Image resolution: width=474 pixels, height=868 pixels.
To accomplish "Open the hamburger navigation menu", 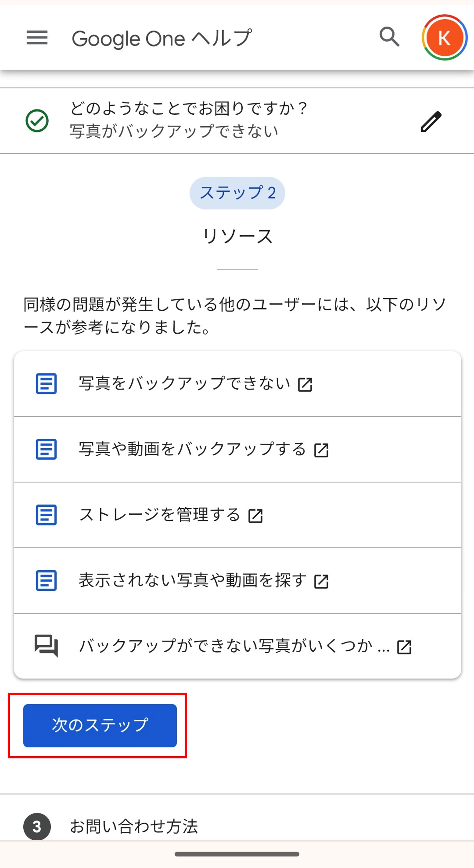I will [37, 37].
